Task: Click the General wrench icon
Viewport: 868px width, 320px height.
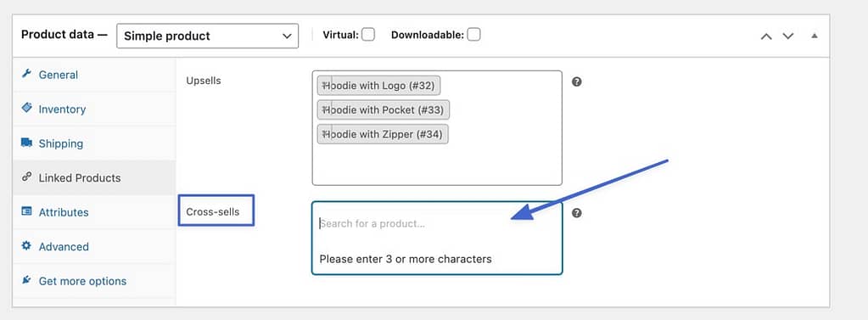Action: click(x=26, y=74)
